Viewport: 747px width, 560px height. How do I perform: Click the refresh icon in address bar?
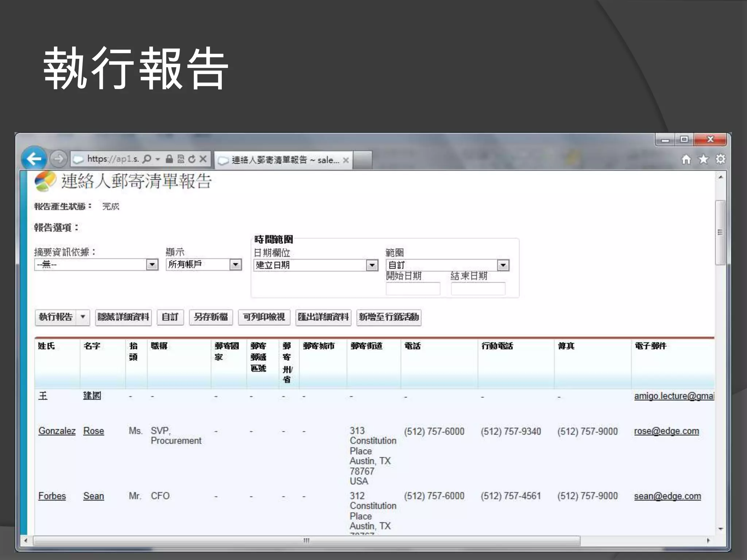[191, 159]
